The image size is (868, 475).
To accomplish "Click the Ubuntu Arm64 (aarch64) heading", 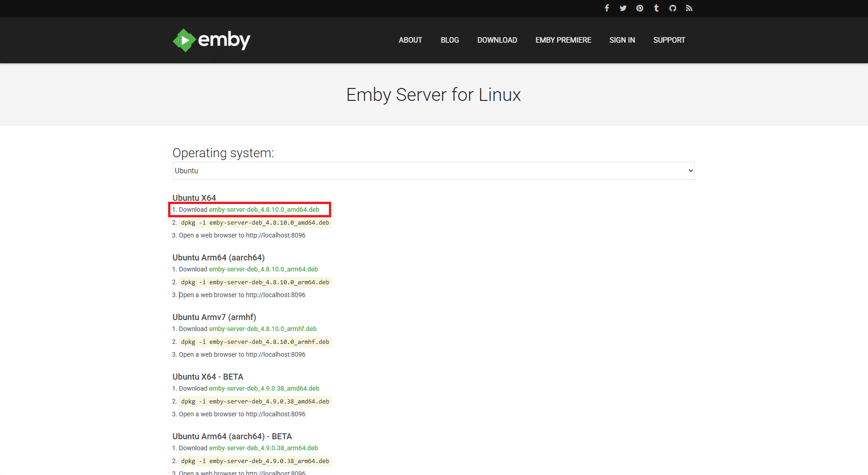I will (218, 258).
